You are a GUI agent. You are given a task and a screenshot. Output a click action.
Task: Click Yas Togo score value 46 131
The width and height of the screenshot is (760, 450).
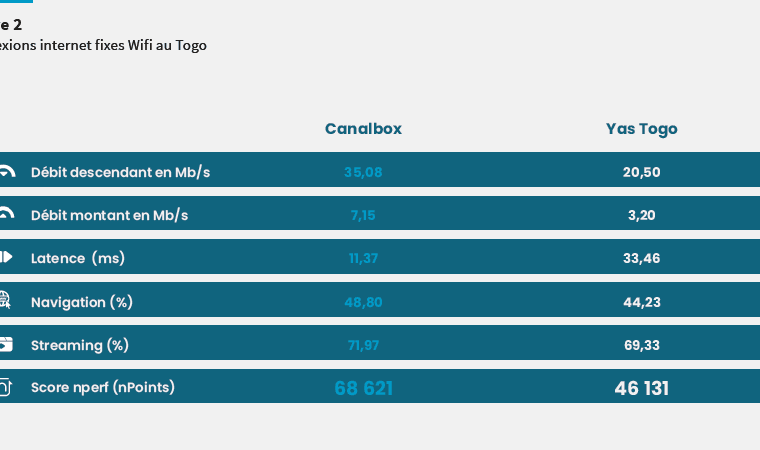pos(641,388)
